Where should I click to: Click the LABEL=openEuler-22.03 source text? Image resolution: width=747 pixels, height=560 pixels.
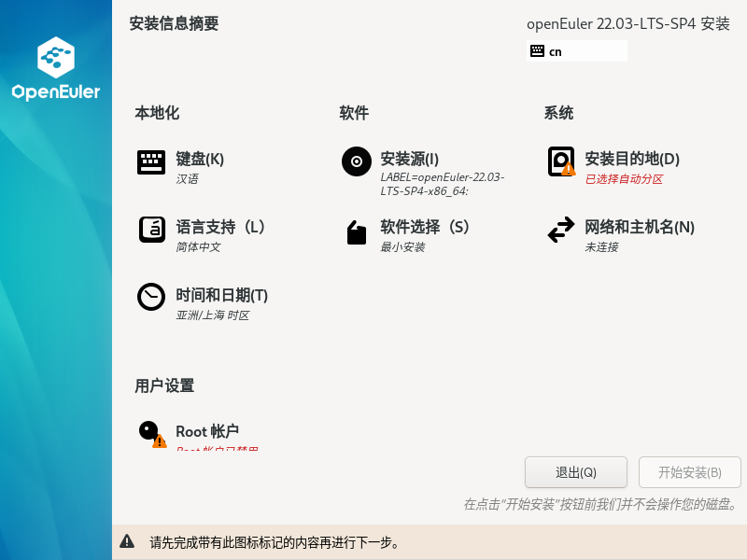coord(442,184)
